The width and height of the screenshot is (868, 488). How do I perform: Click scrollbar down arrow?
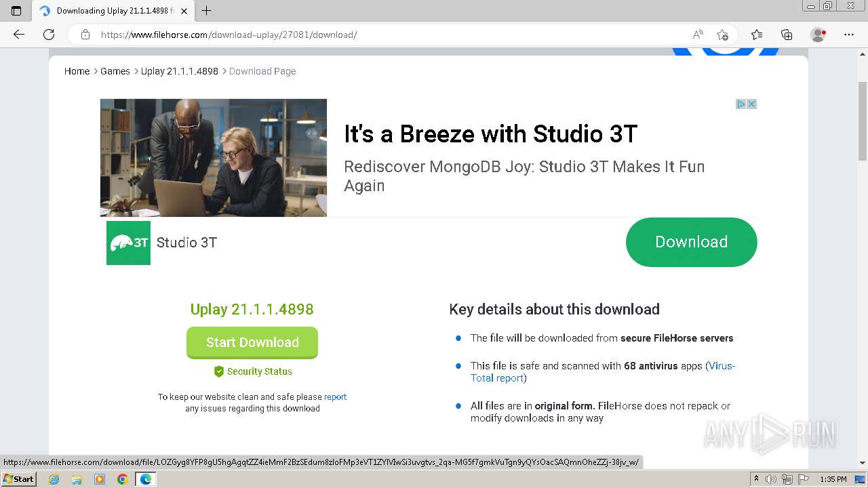pyautogui.click(x=863, y=463)
